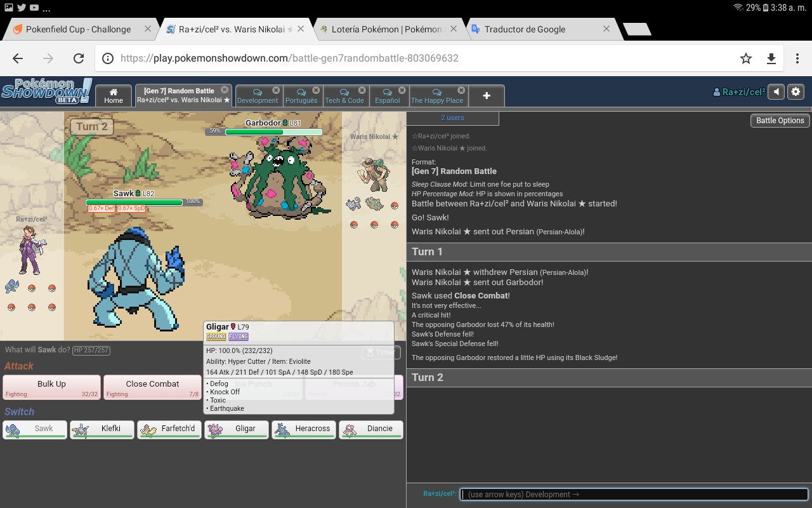This screenshot has height=508, width=812.
Task: Click the Waris Nikolai trainer avatar
Action: click(x=373, y=173)
